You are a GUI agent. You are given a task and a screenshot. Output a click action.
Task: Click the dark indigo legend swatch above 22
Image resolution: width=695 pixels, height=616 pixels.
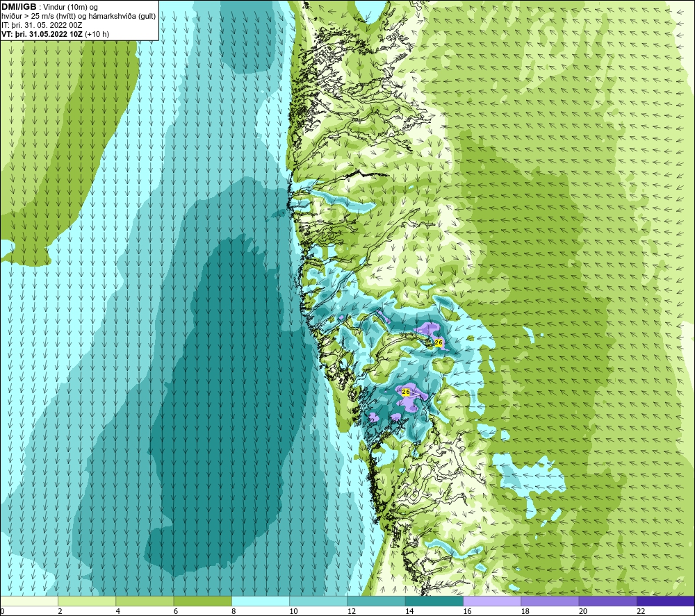(x=665, y=601)
